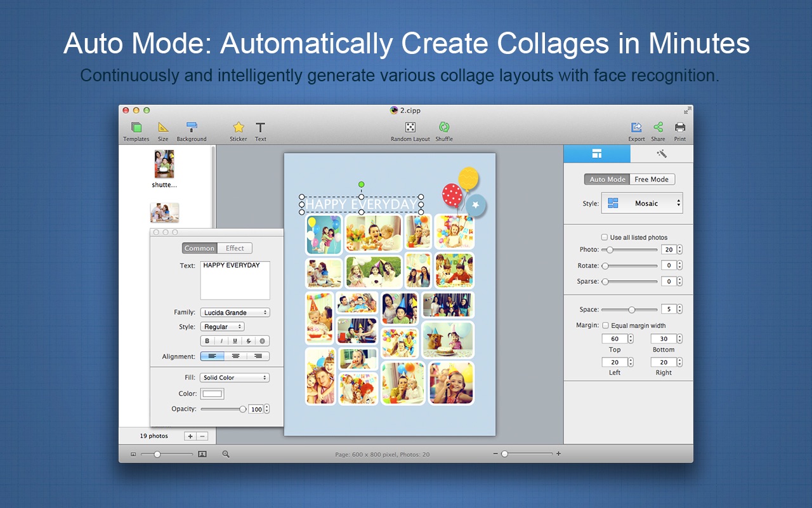812x508 pixels.
Task: Select the magic wand panel tab
Action: coord(661,154)
